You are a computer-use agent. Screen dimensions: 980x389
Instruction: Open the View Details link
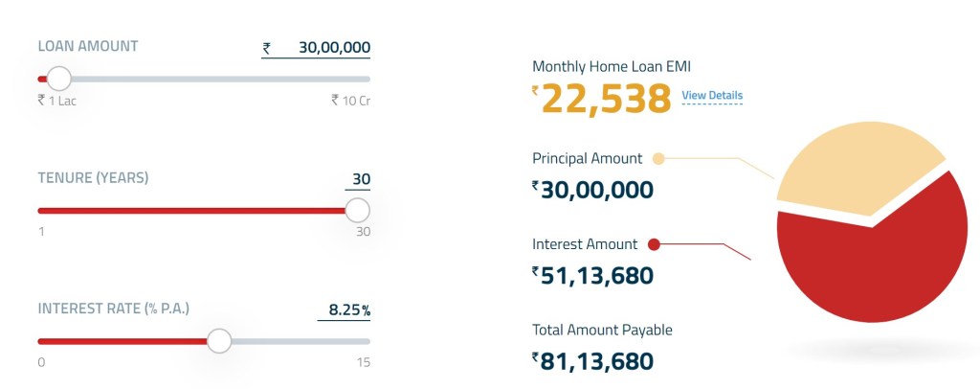tap(712, 96)
